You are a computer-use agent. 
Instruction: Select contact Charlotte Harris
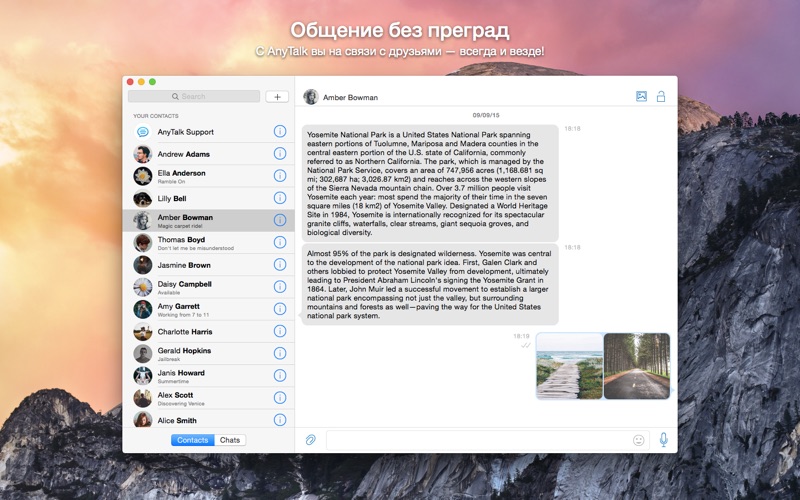[x=208, y=331]
